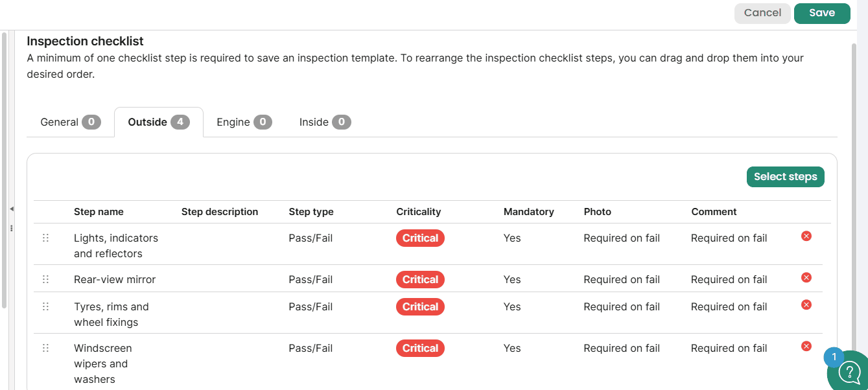868x390 pixels.
Task: Click the drag handle beside Rear-view mirror
Action: click(45, 279)
